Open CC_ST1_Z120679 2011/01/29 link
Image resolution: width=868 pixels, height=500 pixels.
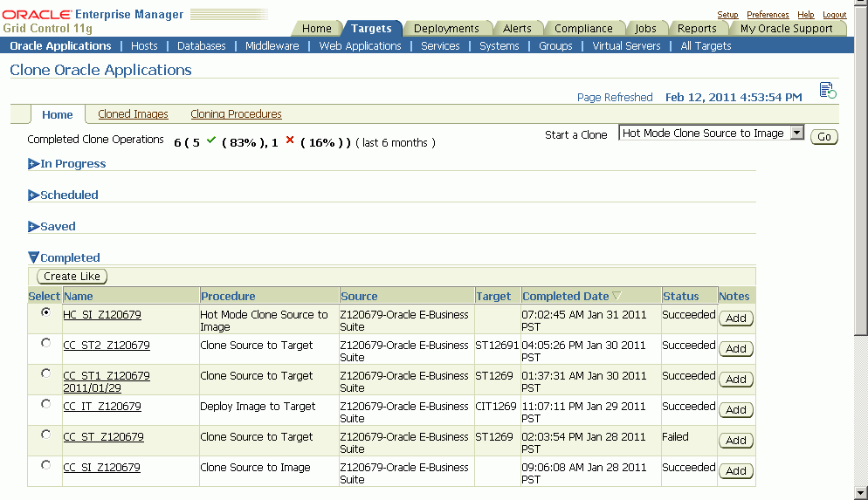(107, 381)
